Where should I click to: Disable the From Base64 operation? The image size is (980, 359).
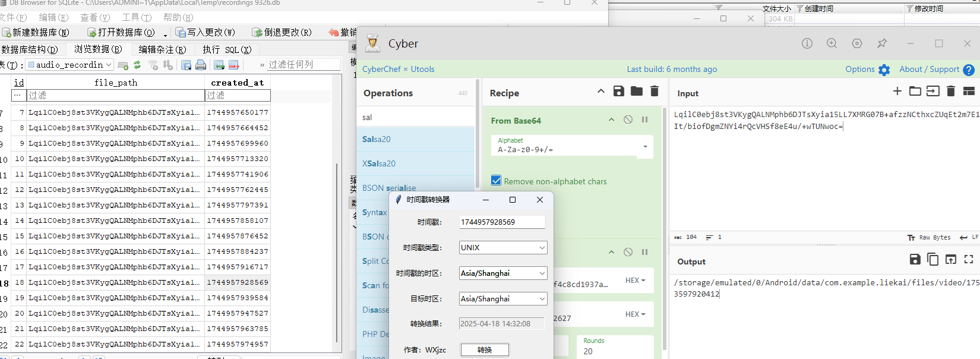(x=628, y=119)
